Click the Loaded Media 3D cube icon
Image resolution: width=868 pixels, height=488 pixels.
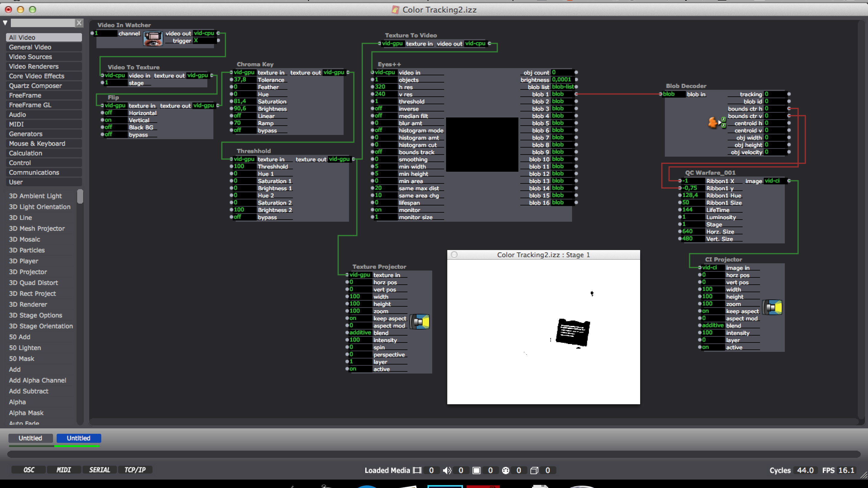534,471
